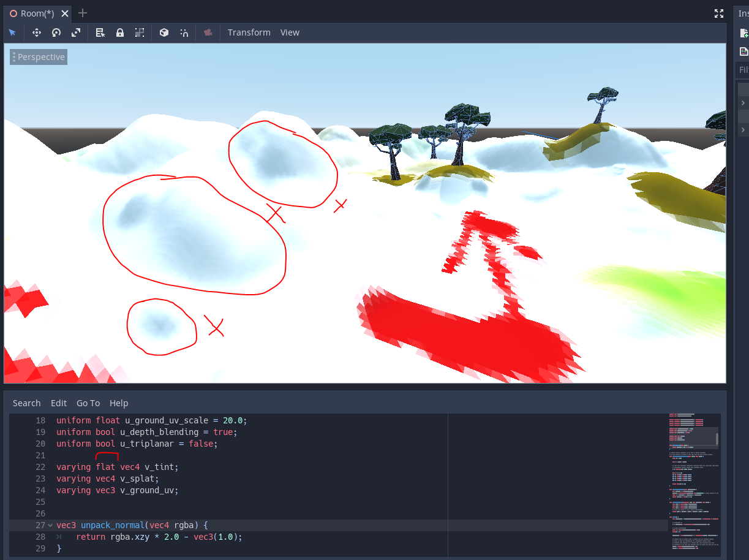Open the list of selectable nodes icon
The image size is (749, 560).
pos(100,32)
